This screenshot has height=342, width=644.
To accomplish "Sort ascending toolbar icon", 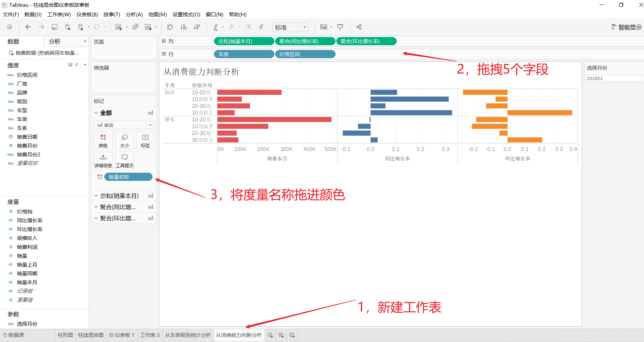I will click(183, 27).
